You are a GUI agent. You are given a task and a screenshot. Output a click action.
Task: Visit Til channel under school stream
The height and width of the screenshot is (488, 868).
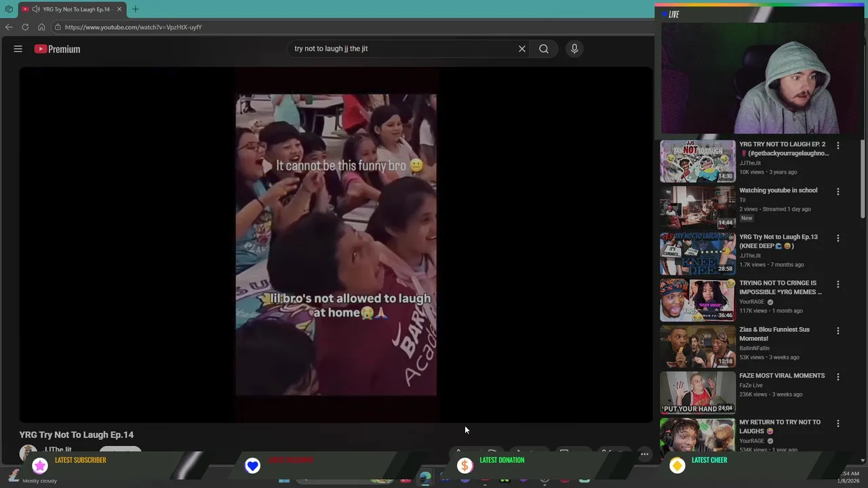(x=743, y=200)
